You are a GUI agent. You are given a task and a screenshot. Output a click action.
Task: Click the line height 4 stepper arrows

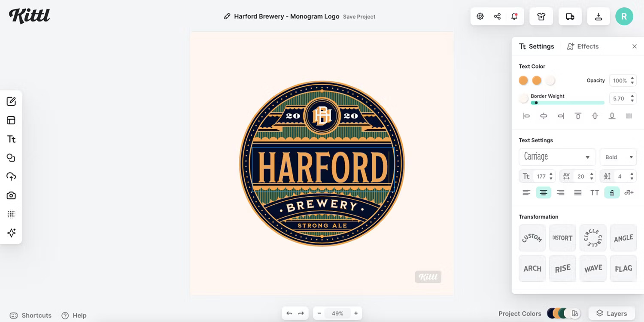pyautogui.click(x=632, y=176)
